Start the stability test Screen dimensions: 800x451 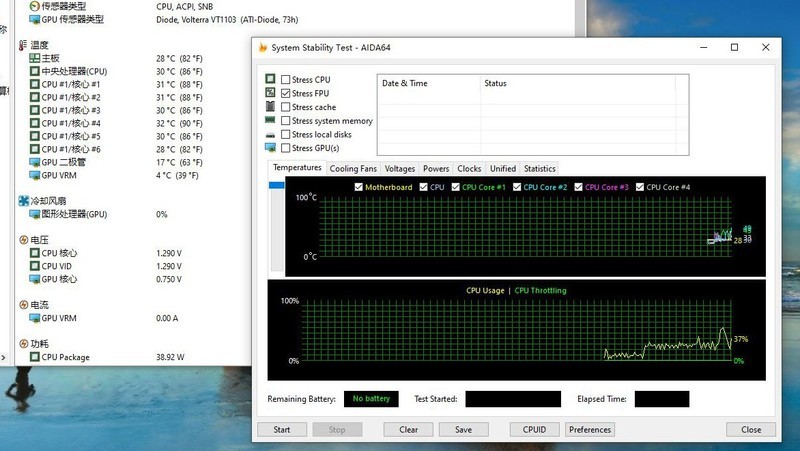[x=282, y=430]
